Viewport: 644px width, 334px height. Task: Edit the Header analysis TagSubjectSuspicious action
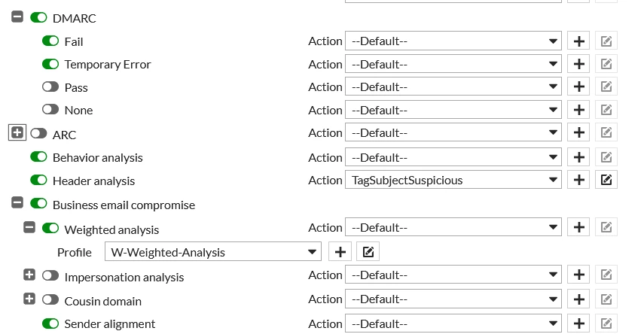click(x=606, y=180)
